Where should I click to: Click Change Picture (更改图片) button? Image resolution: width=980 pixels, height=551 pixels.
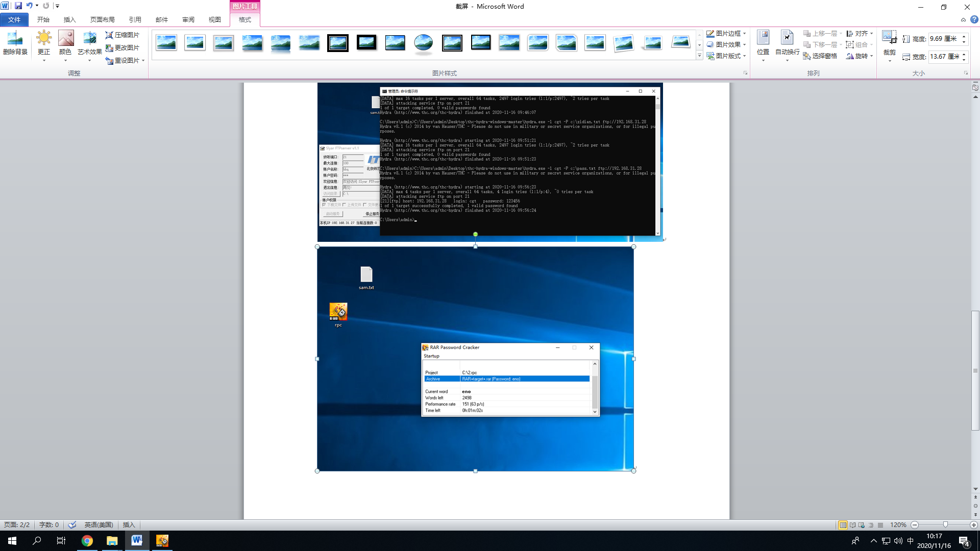pos(122,47)
